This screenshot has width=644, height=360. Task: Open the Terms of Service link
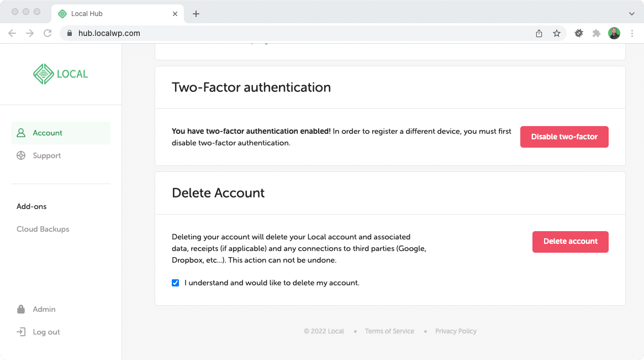(389, 331)
